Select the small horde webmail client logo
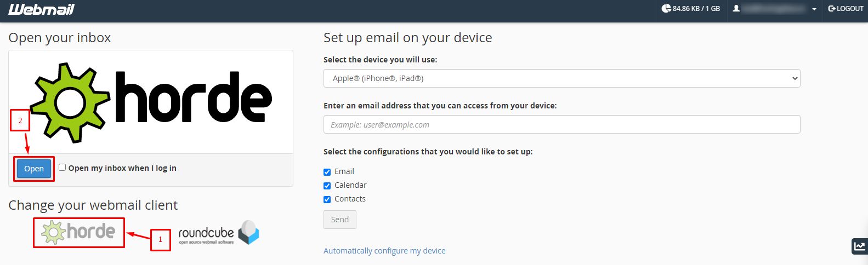Image resolution: width=868 pixels, height=265 pixels. pyautogui.click(x=78, y=232)
